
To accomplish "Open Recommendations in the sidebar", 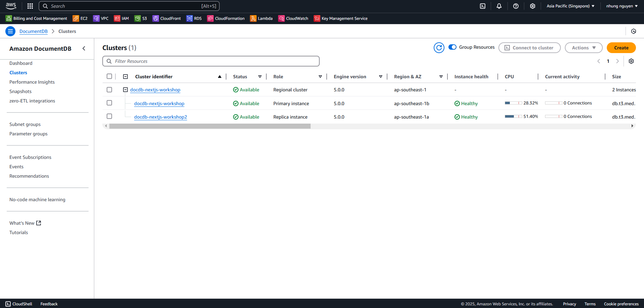I will tap(29, 176).
